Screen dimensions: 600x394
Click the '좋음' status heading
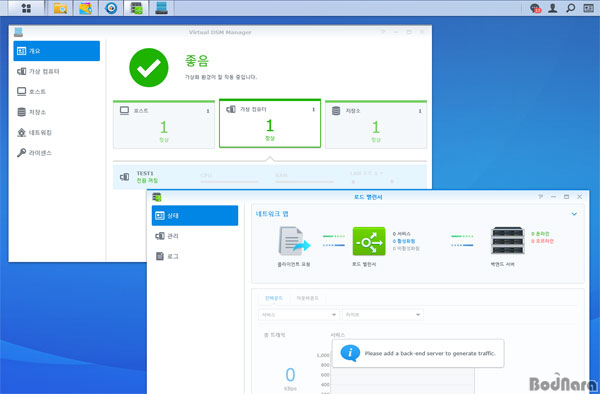tap(197, 61)
